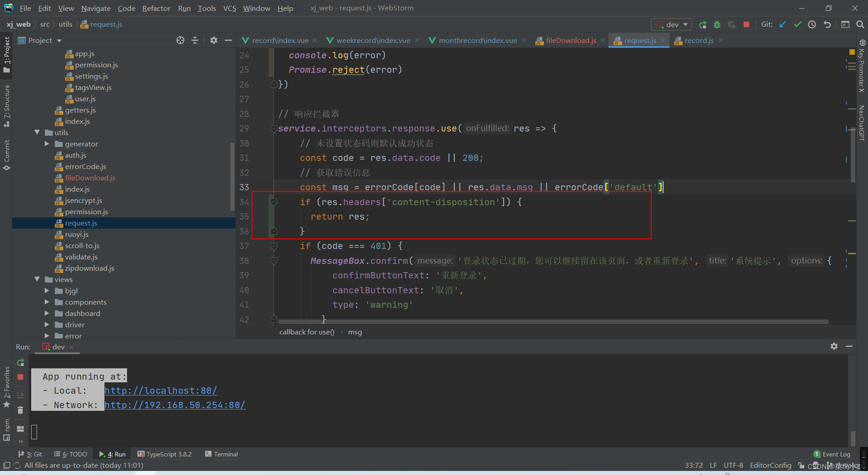Open the run in terminal layout icon

20,428
